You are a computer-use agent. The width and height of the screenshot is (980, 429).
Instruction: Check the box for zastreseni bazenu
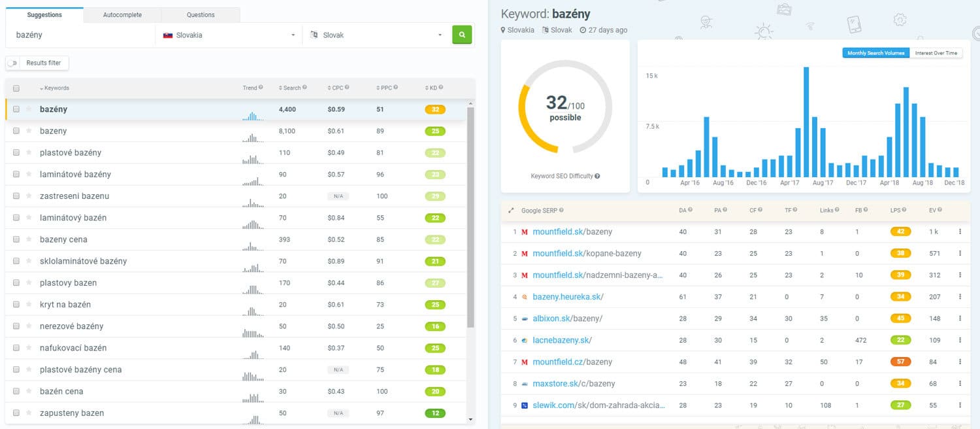16,196
